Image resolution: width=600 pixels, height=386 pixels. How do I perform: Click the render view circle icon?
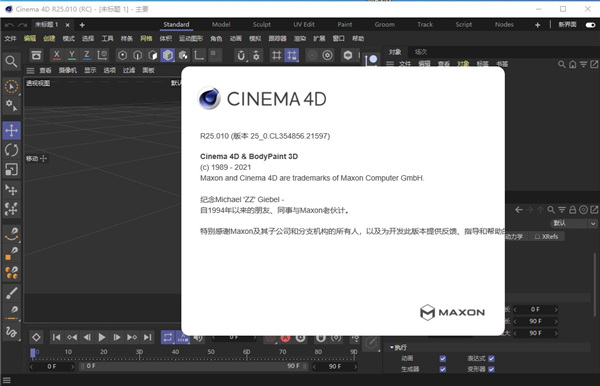[327, 55]
